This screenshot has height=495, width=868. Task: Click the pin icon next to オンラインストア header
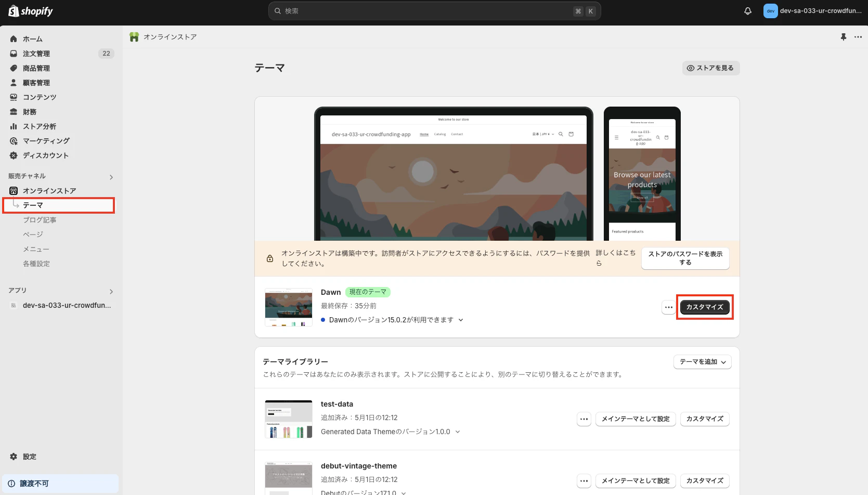pos(844,36)
